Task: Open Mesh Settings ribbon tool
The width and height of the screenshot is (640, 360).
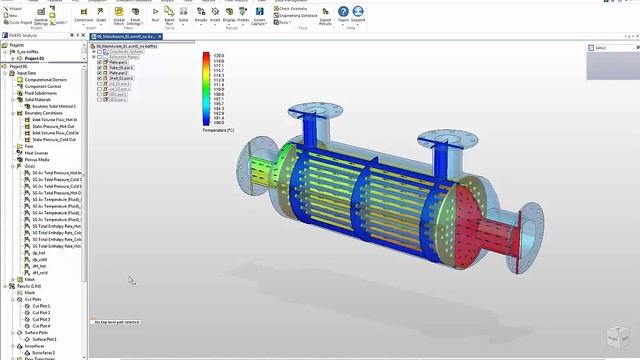Action: click(x=135, y=16)
